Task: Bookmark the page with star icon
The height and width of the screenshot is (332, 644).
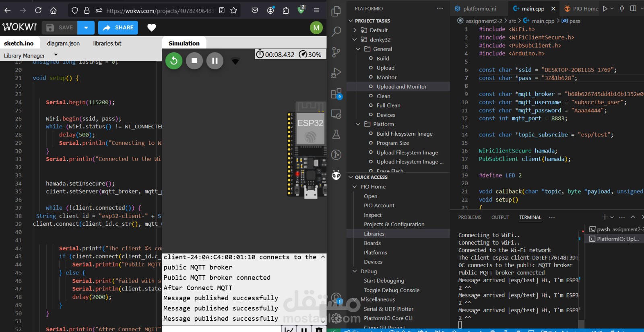Action: (233, 10)
